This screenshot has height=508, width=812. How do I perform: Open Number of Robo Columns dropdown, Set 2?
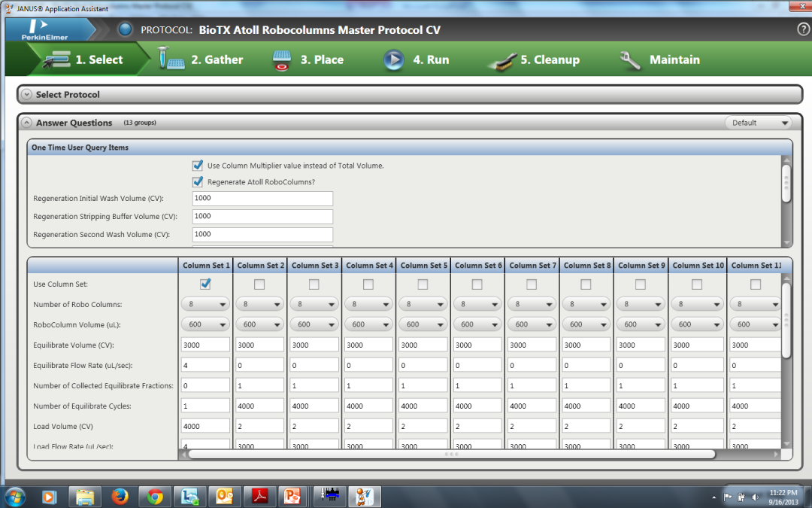click(x=259, y=304)
